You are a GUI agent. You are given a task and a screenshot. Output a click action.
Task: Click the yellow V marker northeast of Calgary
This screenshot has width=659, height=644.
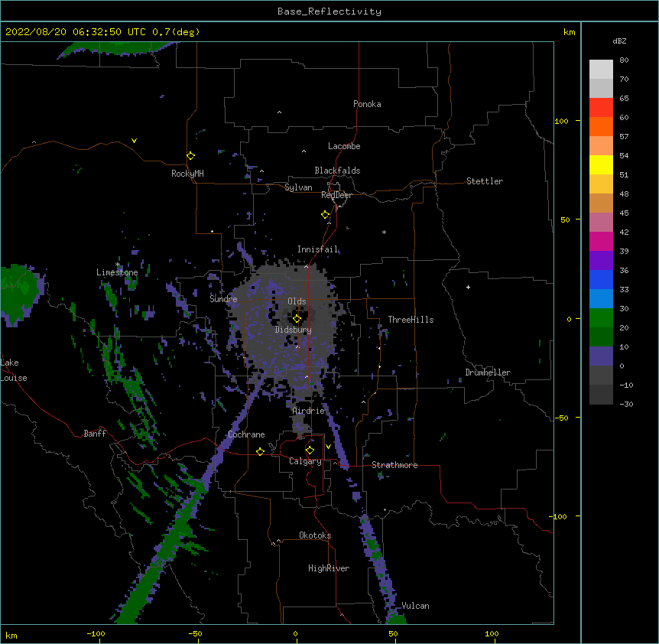click(328, 447)
